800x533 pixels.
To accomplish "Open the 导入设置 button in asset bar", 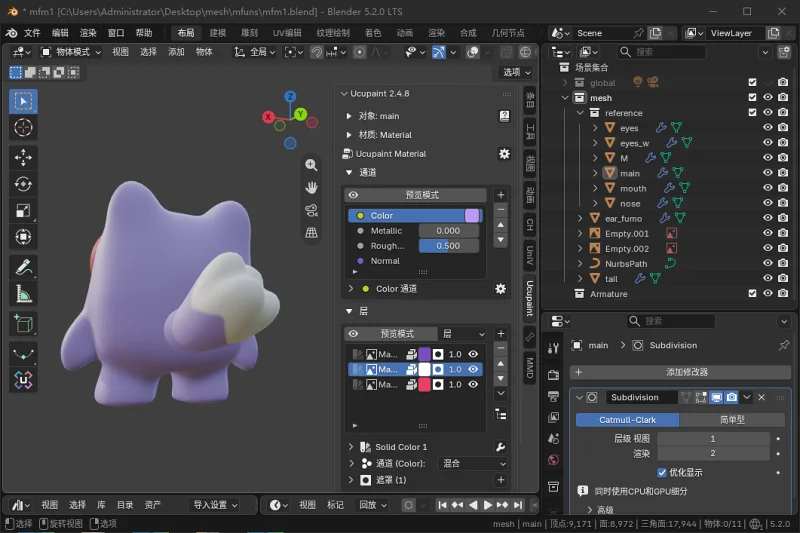I will (215, 505).
